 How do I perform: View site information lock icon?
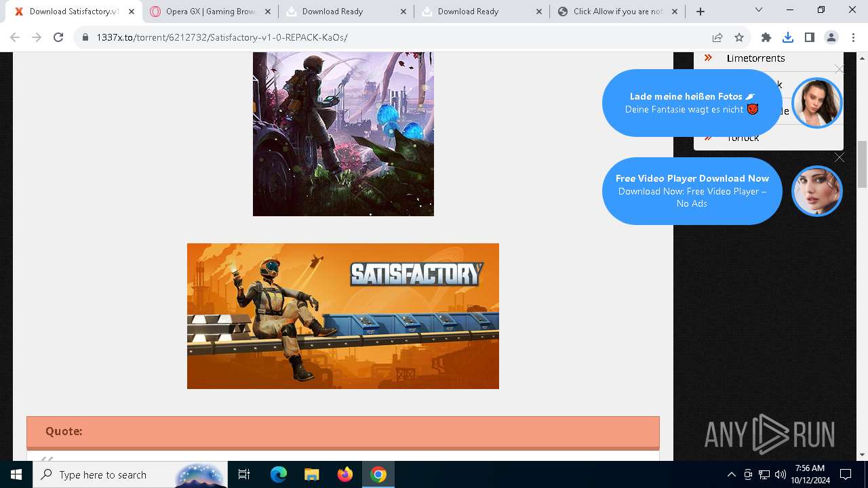[85, 38]
